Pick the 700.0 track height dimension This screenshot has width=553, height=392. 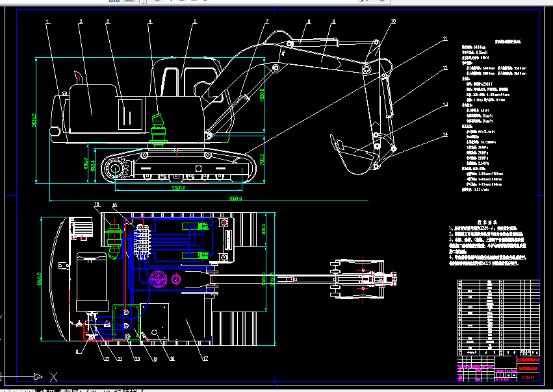(x=262, y=160)
